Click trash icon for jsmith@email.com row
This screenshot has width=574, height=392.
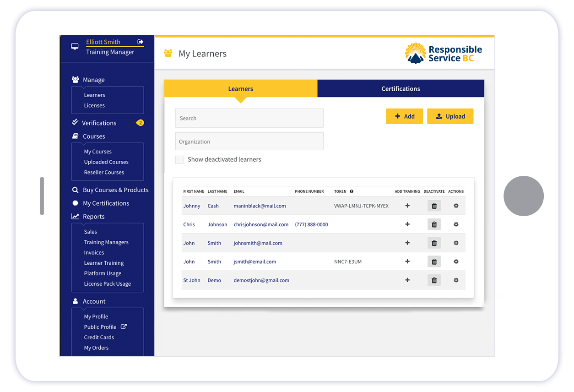coord(434,262)
